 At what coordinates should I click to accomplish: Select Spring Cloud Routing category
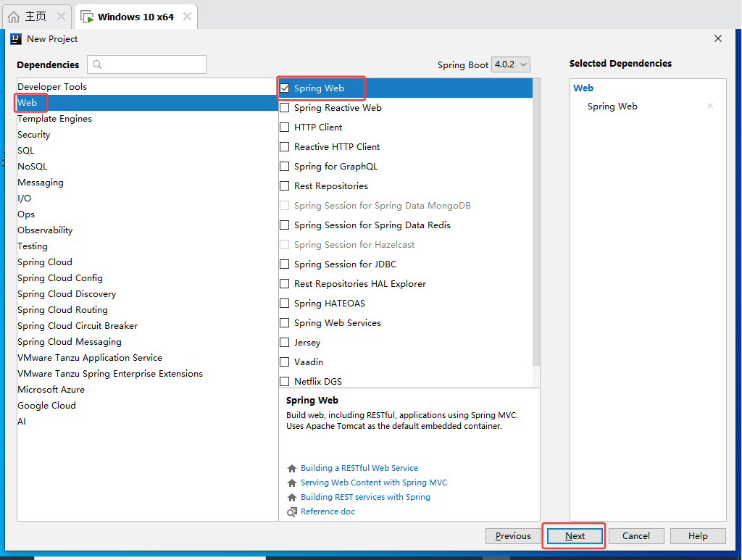coord(147,310)
